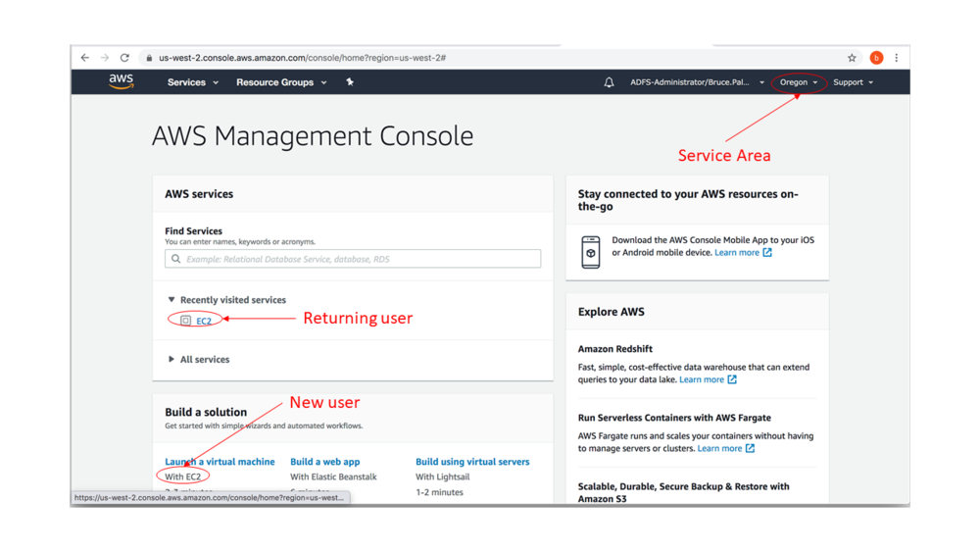Open the Oregon region selector
This screenshot has height=552, width=980.
pyautogui.click(x=799, y=82)
